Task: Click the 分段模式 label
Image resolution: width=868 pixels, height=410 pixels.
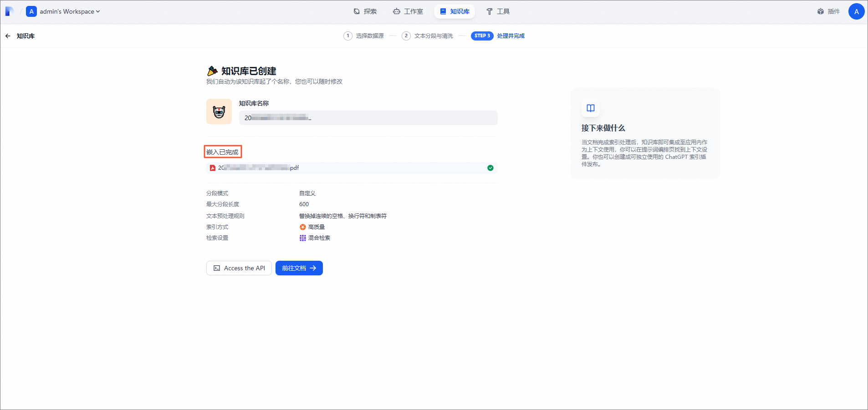Action: 217,193
